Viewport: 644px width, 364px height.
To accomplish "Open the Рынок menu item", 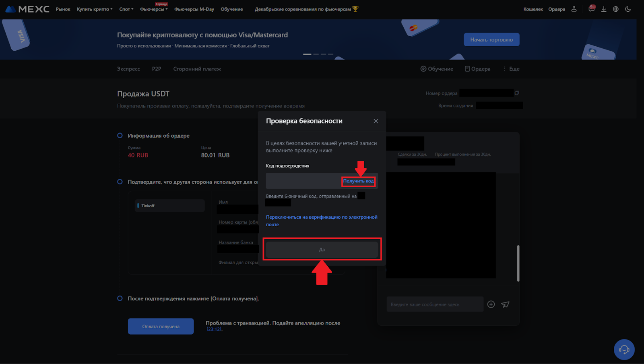I will point(63,9).
